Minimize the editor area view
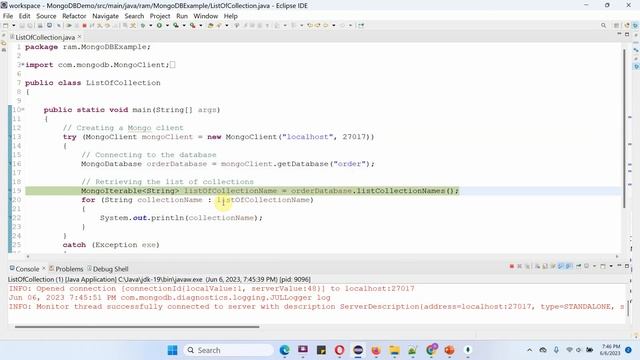640x360 pixels. pos(619,34)
